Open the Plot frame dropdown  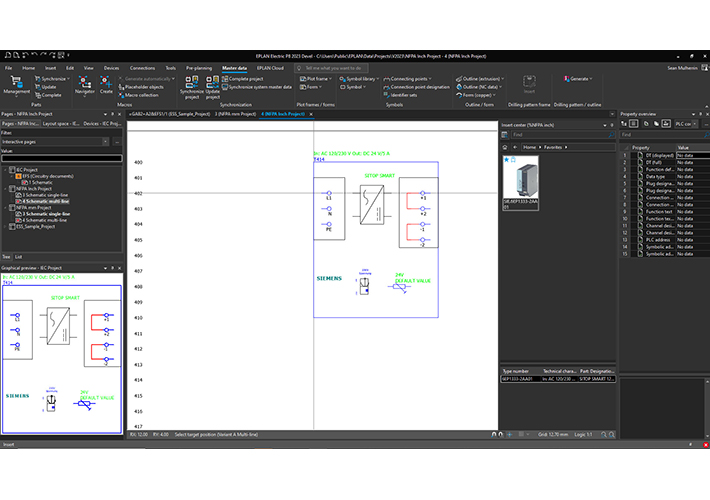pos(316,79)
